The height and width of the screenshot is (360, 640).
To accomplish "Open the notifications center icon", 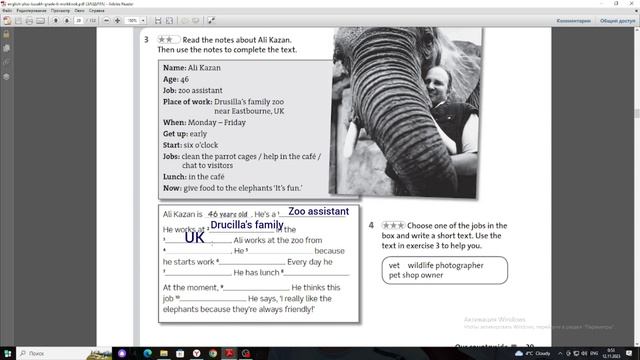I will pyautogui.click(x=629, y=353).
